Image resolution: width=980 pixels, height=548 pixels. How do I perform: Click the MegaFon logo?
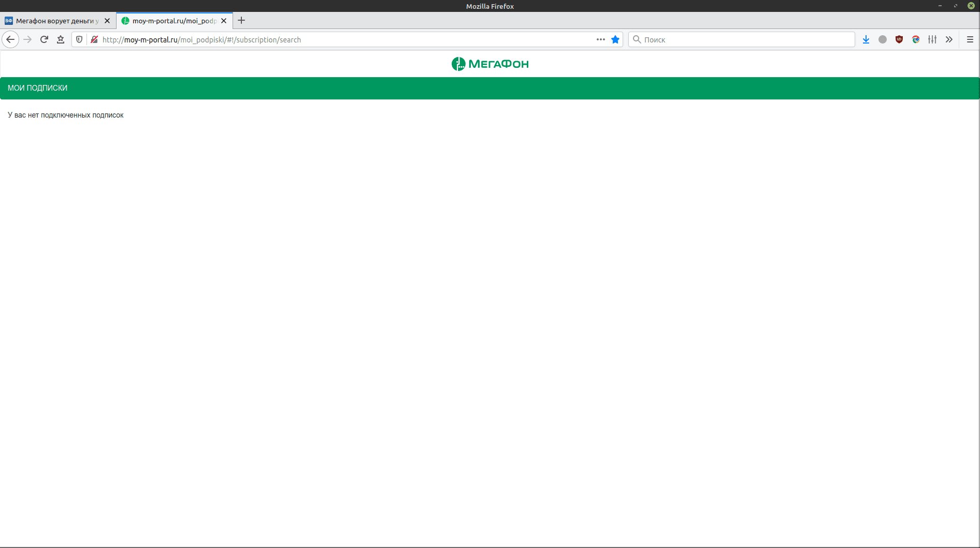coord(490,64)
